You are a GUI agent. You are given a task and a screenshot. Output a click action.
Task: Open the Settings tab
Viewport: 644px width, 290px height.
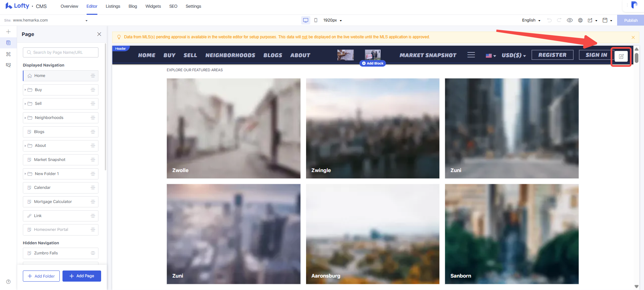[x=194, y=6]
